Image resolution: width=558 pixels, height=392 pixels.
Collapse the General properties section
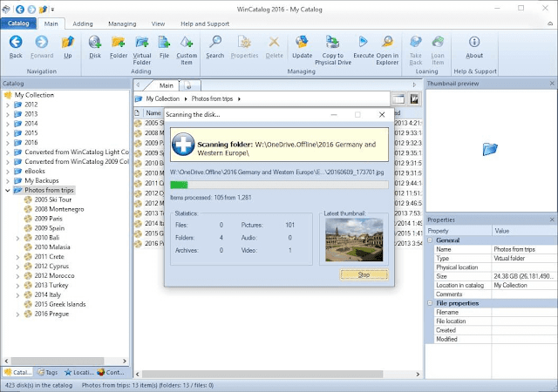[430, 240]
